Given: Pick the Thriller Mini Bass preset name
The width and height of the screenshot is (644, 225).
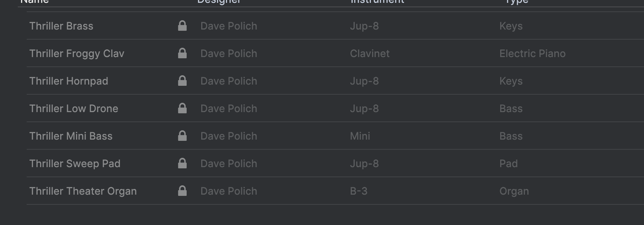Looking at the screenshot, I should (x=71, y=136).
